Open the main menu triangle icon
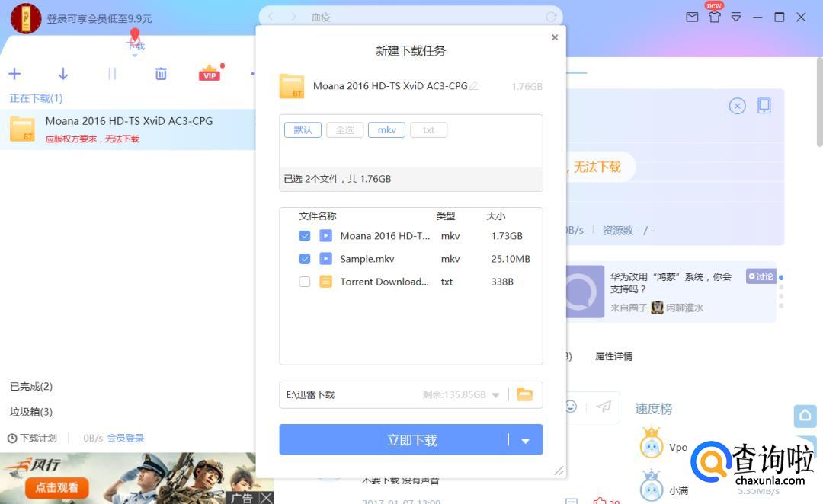The image size is (823, 504). [736, 18]
